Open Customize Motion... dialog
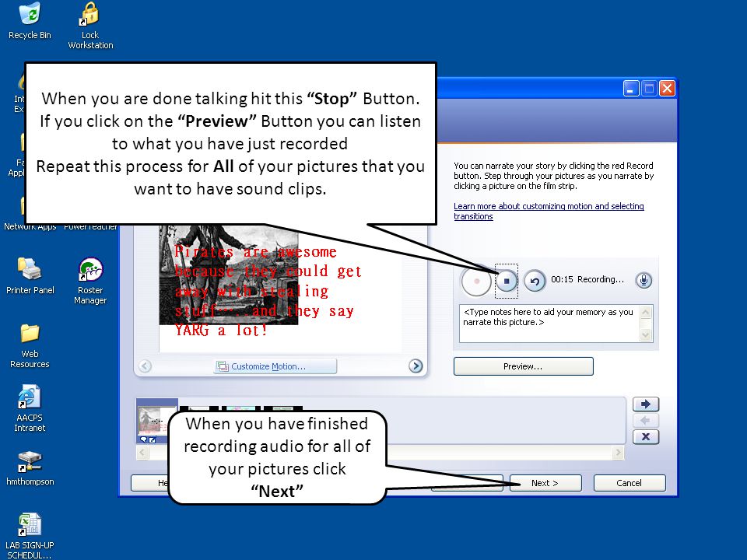The width and height of the screenshot is (747, 560). tap(275, 366)
